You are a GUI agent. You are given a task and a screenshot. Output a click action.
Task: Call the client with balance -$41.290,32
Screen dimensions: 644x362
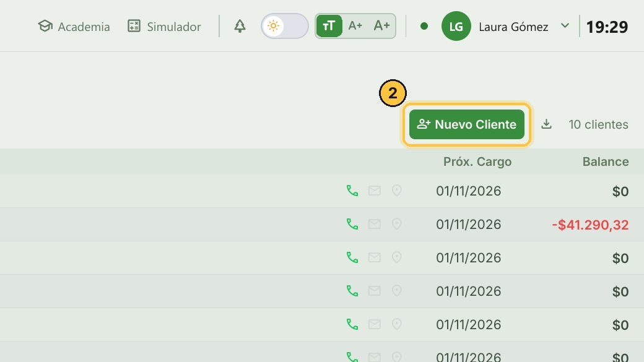point(352,224)
